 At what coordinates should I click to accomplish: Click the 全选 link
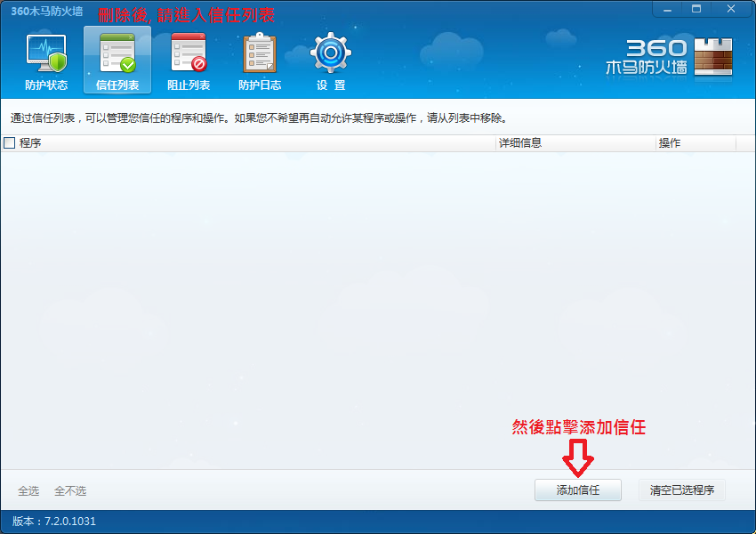point(28,490)
